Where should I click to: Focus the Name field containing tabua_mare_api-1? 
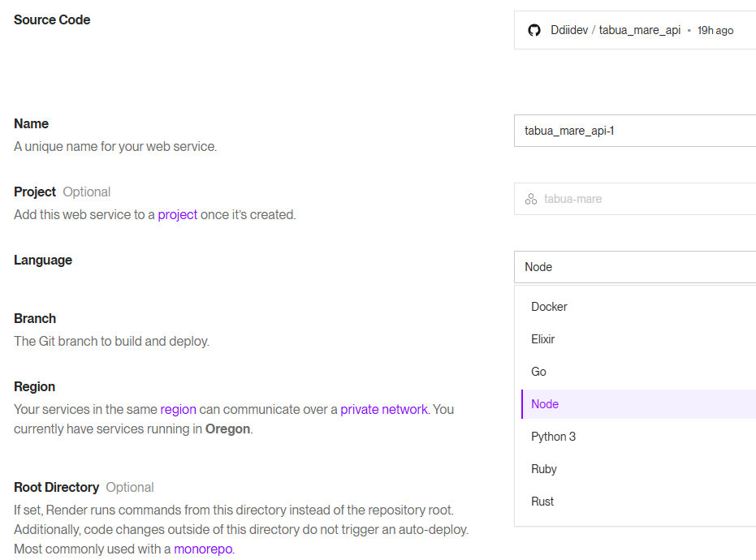coord(633,131)
